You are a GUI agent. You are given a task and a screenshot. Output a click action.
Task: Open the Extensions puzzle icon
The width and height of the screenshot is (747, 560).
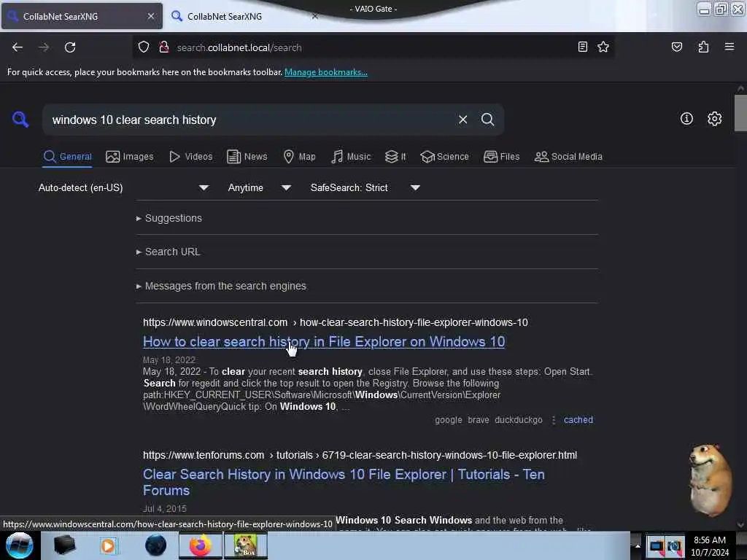703,47
